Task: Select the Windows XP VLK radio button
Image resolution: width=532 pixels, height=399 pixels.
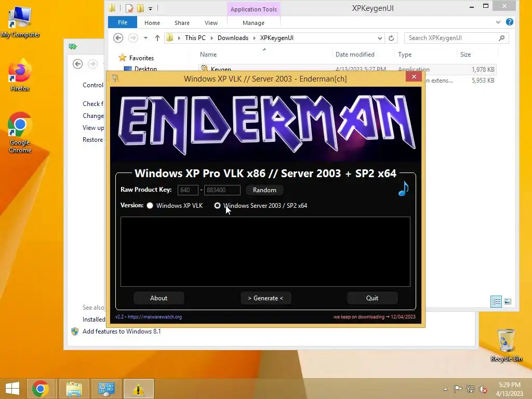Action: (x=150, y=206)
